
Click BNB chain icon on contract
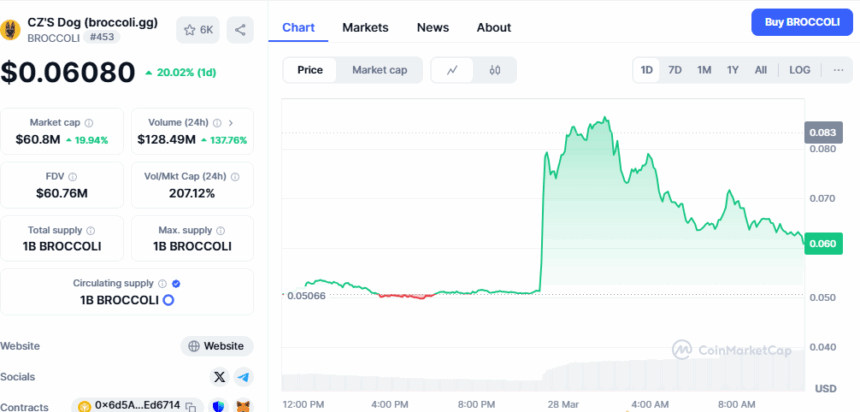[84, 407]
